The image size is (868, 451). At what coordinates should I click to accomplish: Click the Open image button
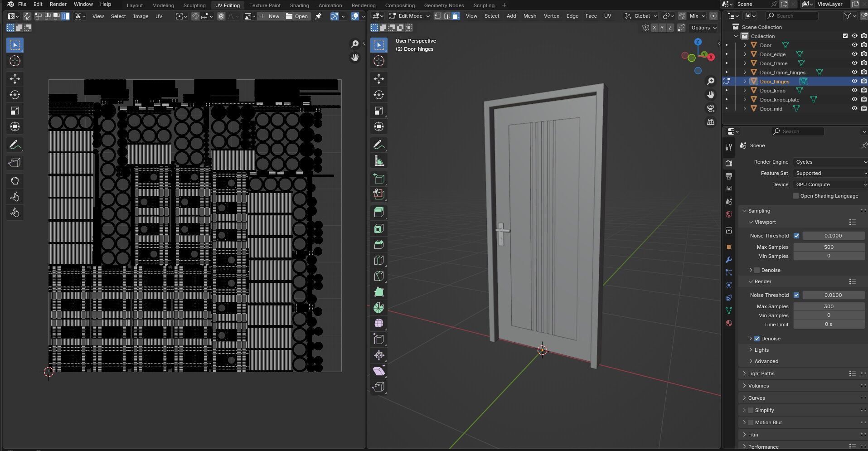click(x=297, y=16)
